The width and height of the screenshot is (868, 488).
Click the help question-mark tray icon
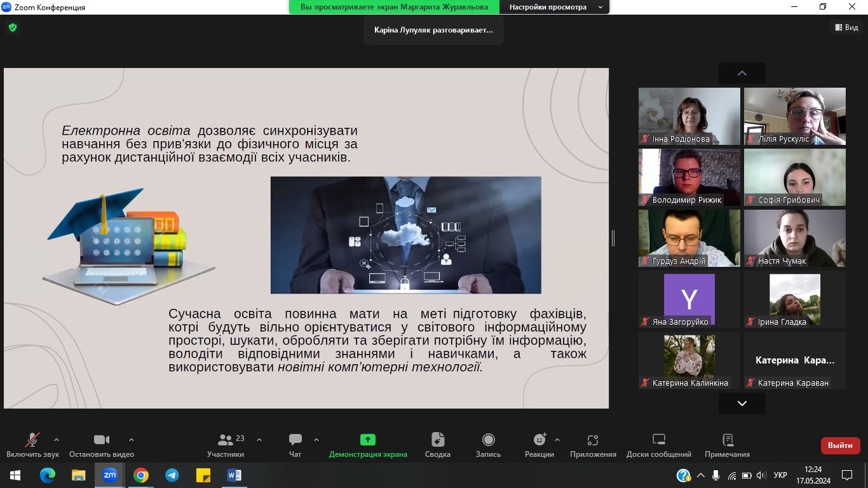coord(684,475)
